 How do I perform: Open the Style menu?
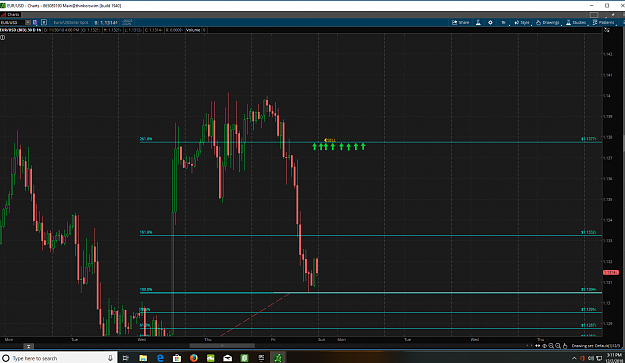pos(522,23)
